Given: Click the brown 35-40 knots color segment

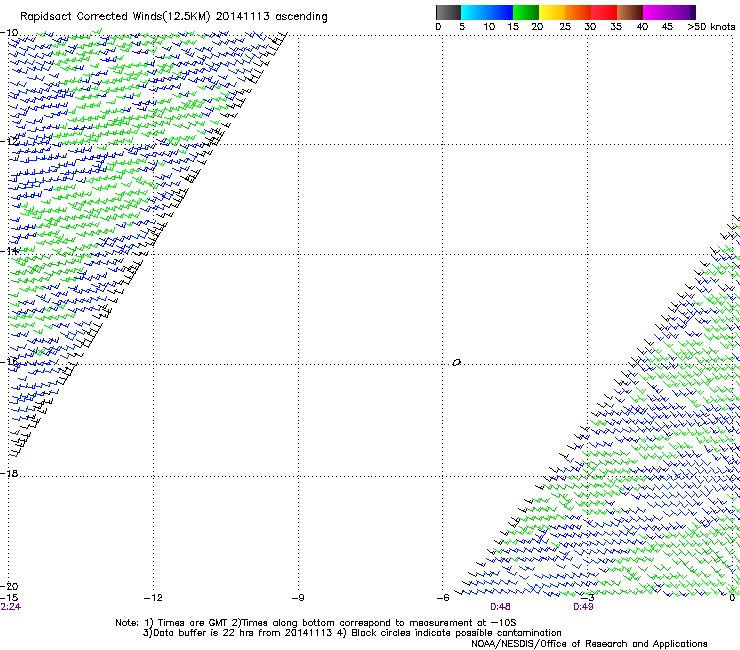Looking at the screenshot, I should [x=630, y=12].
